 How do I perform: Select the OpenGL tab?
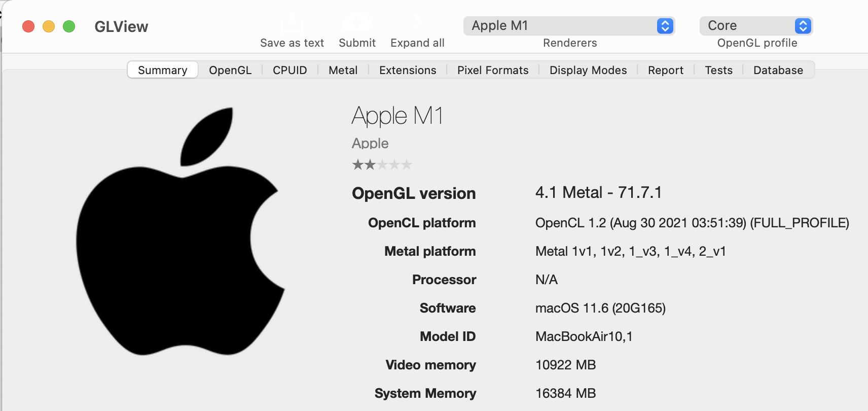pos(230,70)
